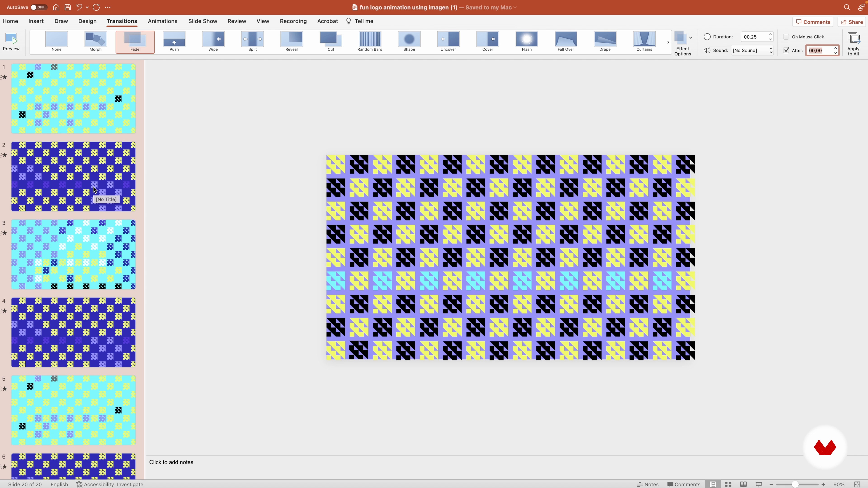Select the Wipe transition

pyautogui.click(x=213, y=42)
